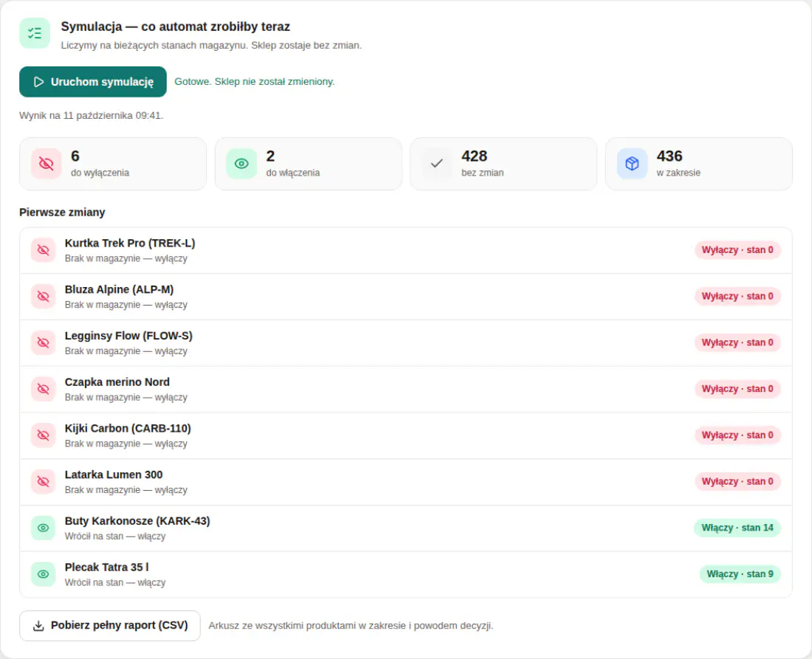Click the eye icon for Buty Karkonosze
812x659 pixels.
[44, 528]
